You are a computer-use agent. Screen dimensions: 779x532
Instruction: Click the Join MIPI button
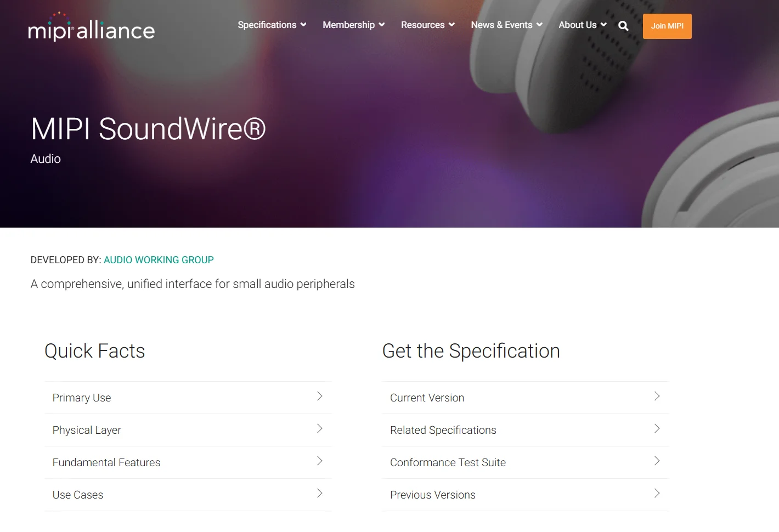667,26
